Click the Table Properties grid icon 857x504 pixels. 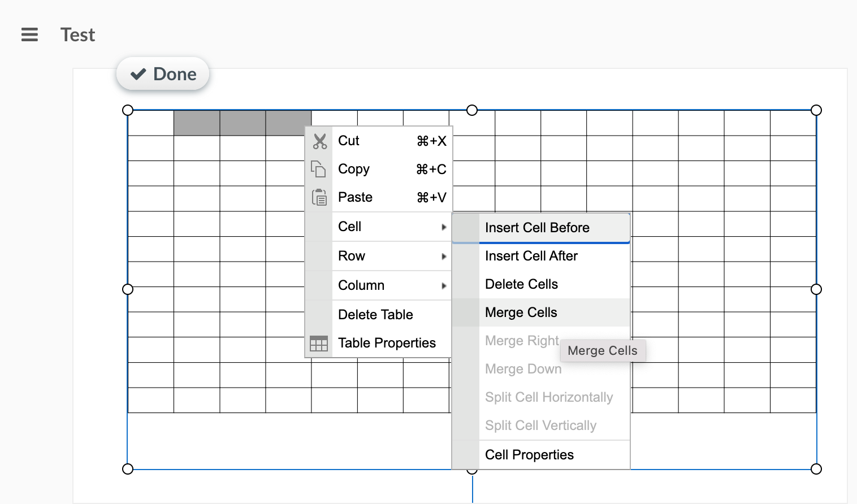319,343
